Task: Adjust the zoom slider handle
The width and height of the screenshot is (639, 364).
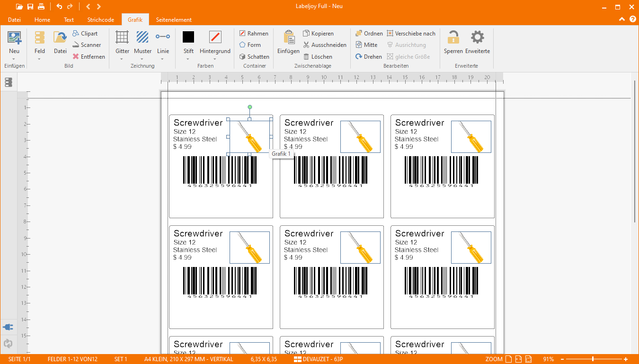Action: [593, 359]
